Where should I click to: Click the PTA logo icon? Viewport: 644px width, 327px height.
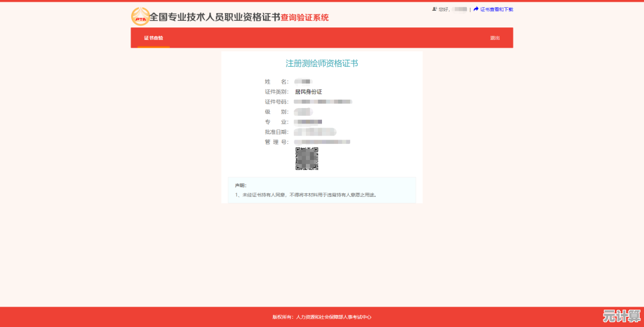(140, 17)
